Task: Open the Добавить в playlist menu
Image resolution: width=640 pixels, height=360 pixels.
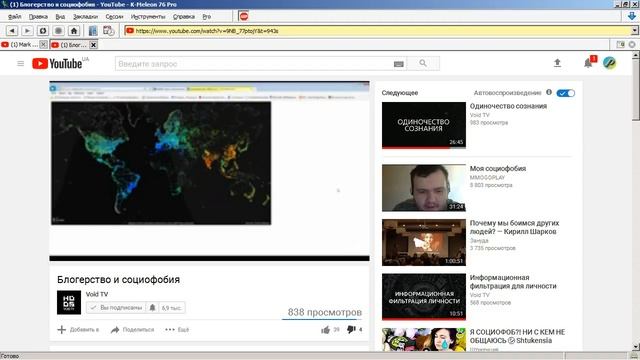Action: point(78,329)
